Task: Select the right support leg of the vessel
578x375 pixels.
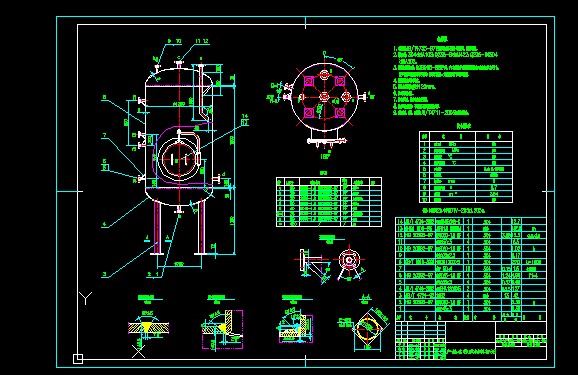Action: click(x=200, y=228)
